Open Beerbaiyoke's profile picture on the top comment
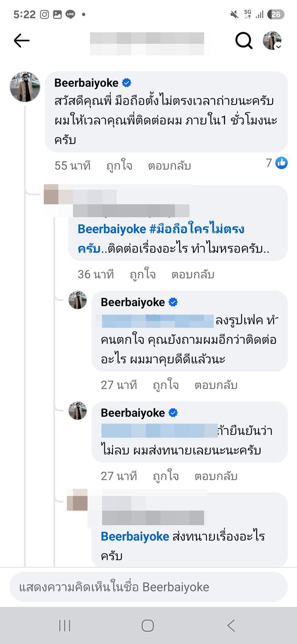The image size is (297, 644). (x=25, y=84)
